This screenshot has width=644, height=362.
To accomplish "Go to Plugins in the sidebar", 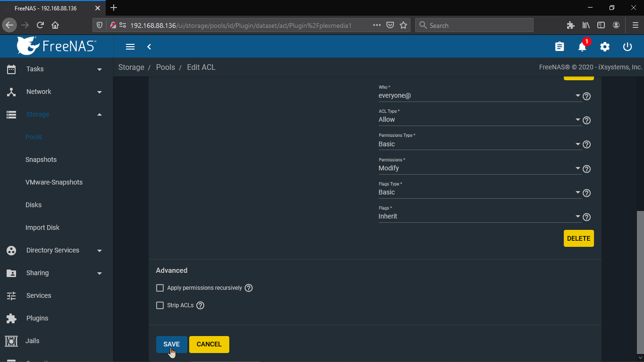I will [37, 318].
